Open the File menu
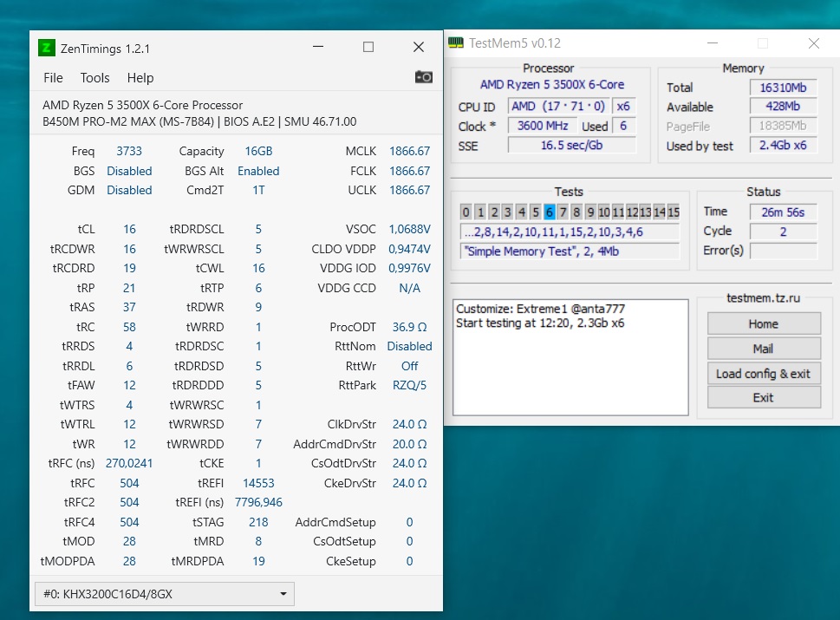The height and width of the screenshot is (620, 840). pyautogui.click(x=53, y=78)
